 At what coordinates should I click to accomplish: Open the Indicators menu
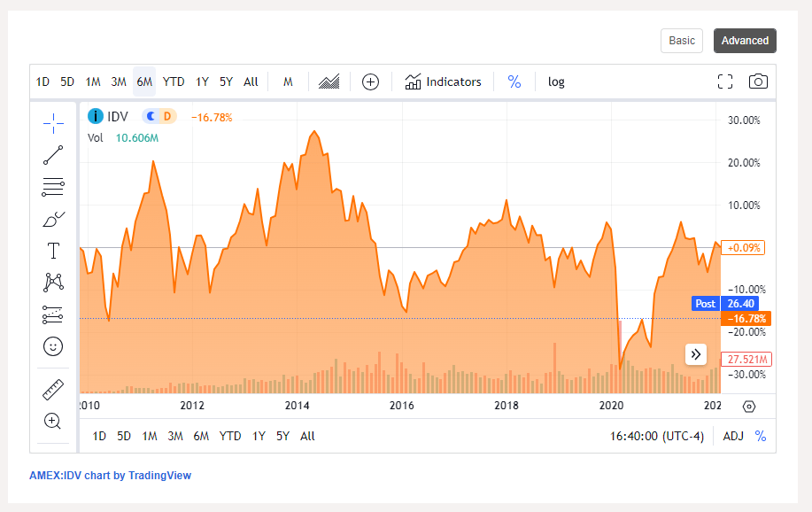[443, 81]
